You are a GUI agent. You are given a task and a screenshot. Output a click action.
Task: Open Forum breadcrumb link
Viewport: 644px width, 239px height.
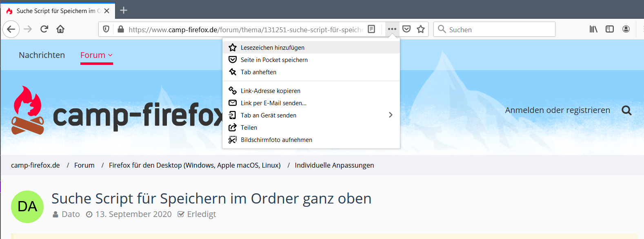pyautogui.click(x=84, y=165)
